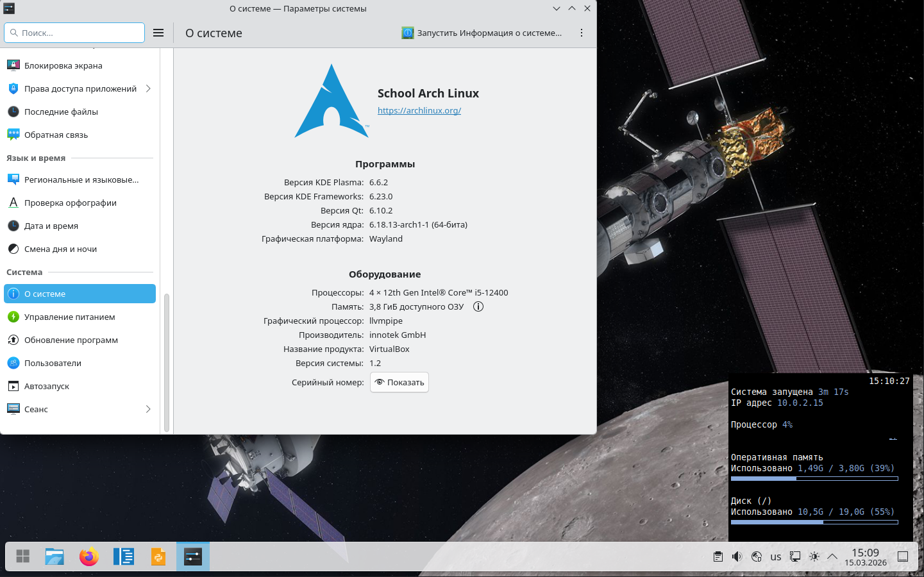Open Проверка орфографии settings
Screen dimensions: 924x577
tap(80, 203)
